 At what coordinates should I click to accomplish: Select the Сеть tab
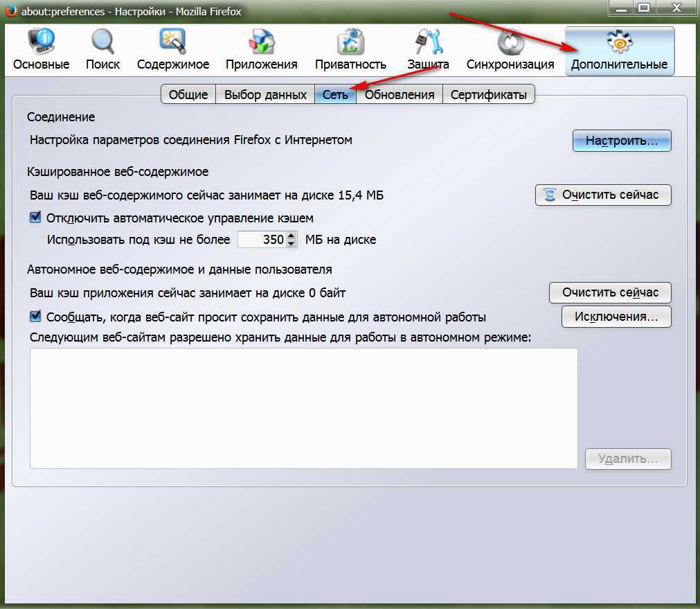335,94
